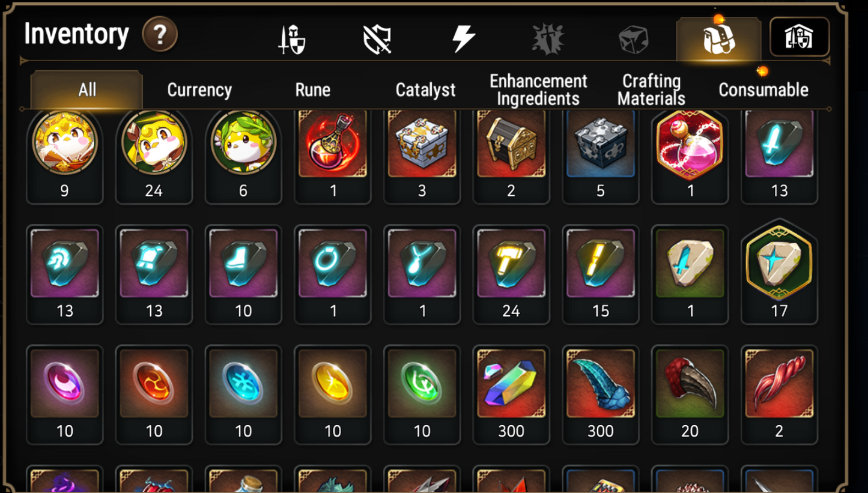Select the lightning bolt category icon
Screen dimensions: 868x493
click(463, 40)
